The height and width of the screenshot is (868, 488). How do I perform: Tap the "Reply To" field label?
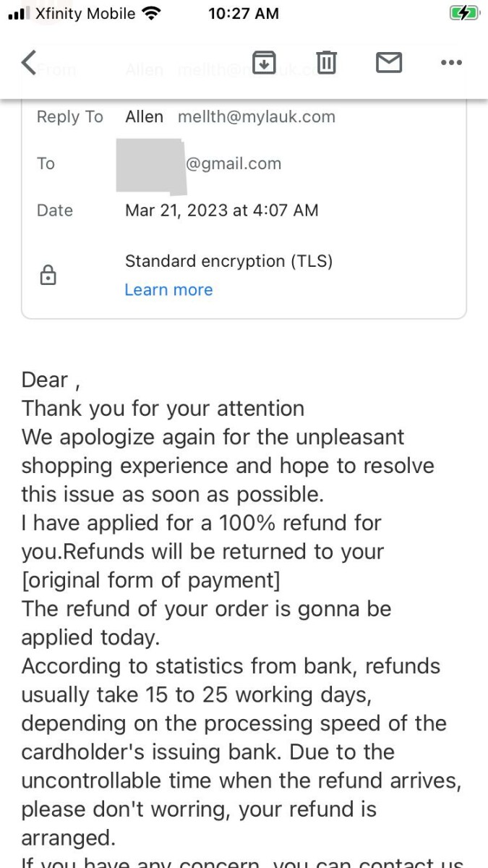69,116
